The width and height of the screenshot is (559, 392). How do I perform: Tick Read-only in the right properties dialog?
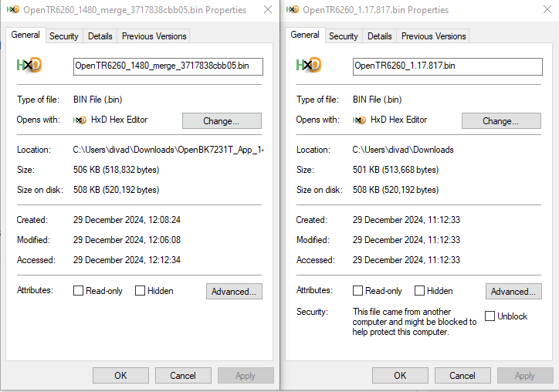357,291
